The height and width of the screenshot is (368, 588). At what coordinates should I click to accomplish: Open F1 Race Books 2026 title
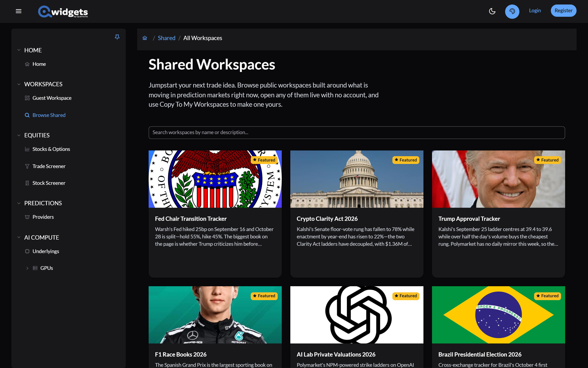pos(181,354)
